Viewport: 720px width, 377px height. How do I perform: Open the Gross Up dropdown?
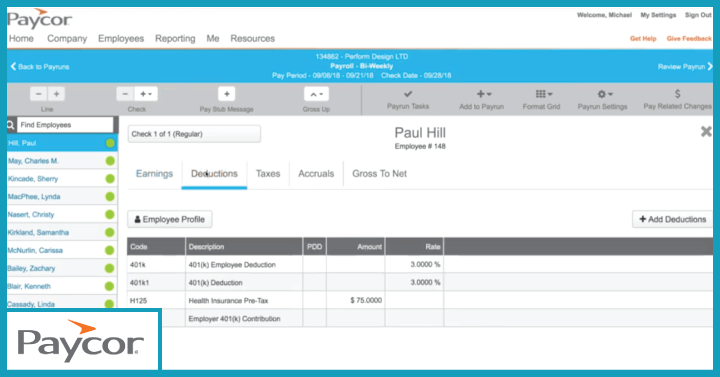[316, 94]
